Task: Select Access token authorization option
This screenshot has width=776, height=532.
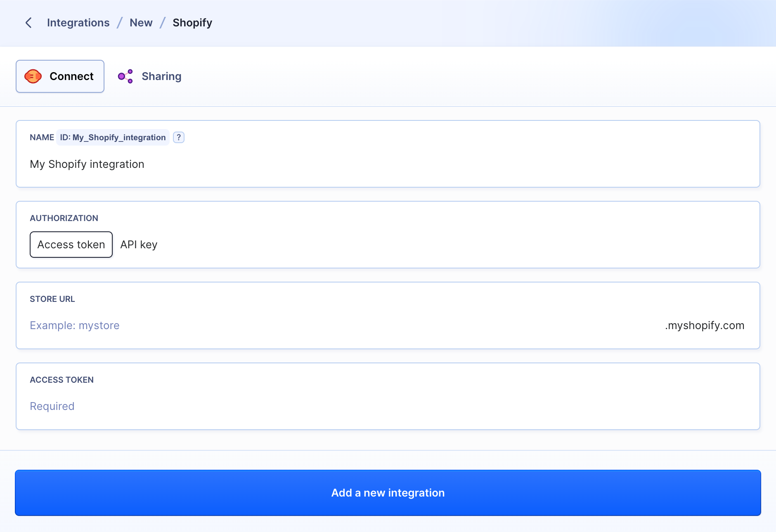Action: pyautogui.click(x=71, y=245)
